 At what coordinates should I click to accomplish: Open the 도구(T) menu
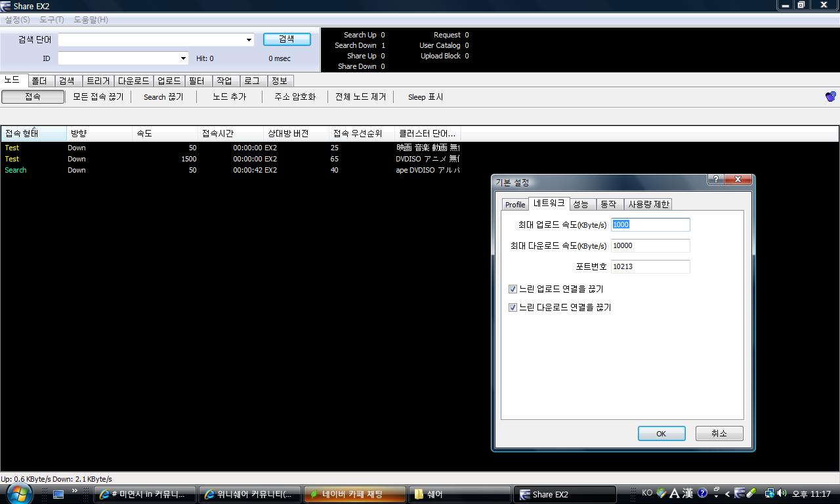pos(52,20)
